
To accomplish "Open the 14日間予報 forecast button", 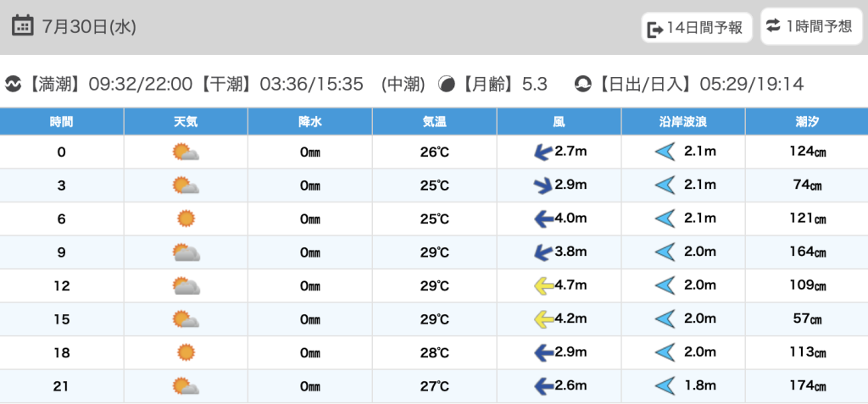I will (697, 29).
